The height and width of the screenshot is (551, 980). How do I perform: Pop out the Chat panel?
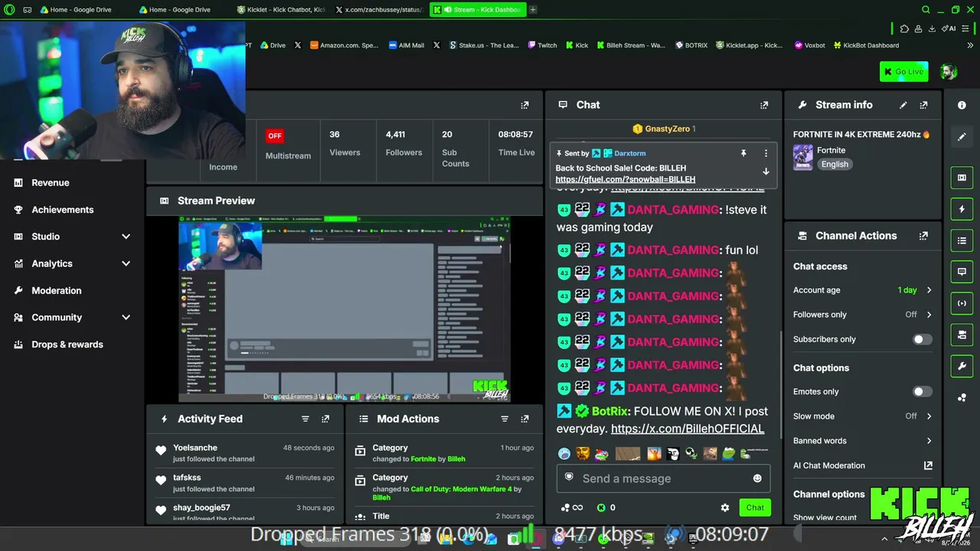point(764,105)
